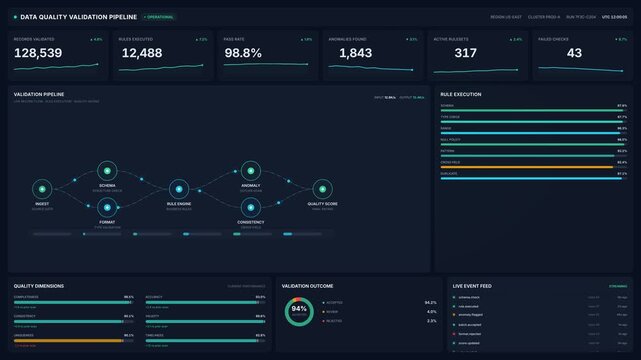This screenshot has height=360, width=641.
Task: Select the 'schema check' event row
Action: 540,297
